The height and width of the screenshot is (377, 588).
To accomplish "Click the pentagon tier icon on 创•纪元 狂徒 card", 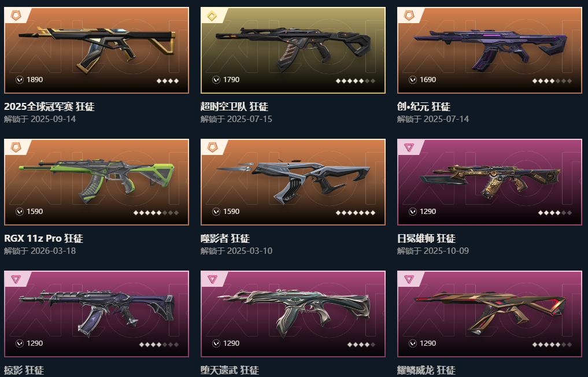I will click(409, 16).
